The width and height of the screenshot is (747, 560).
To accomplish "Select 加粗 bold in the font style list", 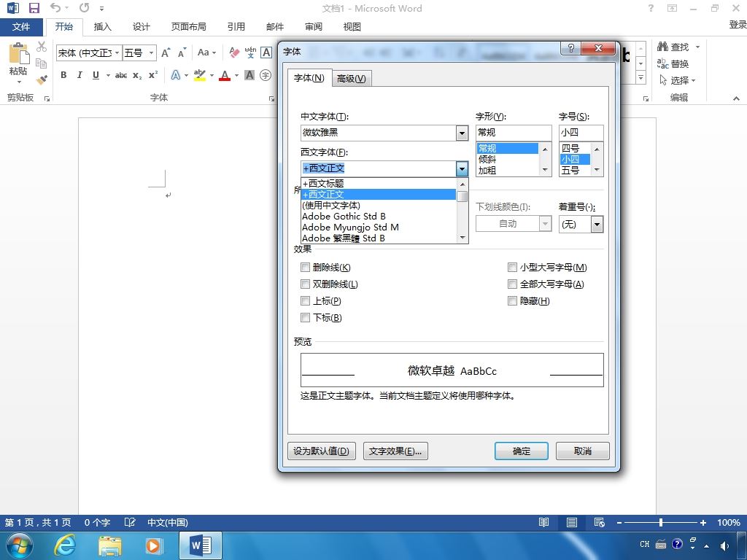I will coord(508,170).
